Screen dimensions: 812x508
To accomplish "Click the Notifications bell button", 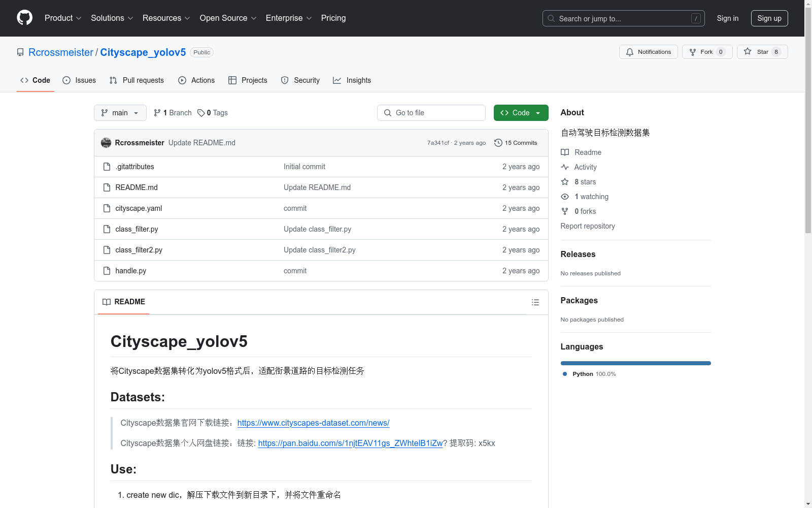I will [648, 52].
